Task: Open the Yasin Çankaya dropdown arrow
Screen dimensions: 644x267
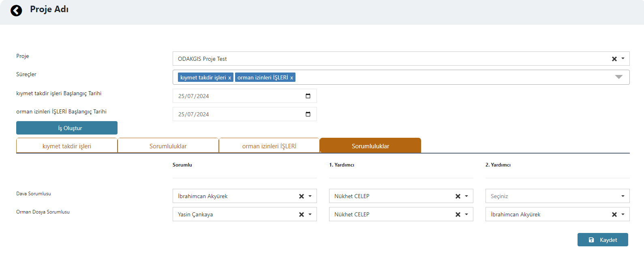Action: tap(310, 214)
